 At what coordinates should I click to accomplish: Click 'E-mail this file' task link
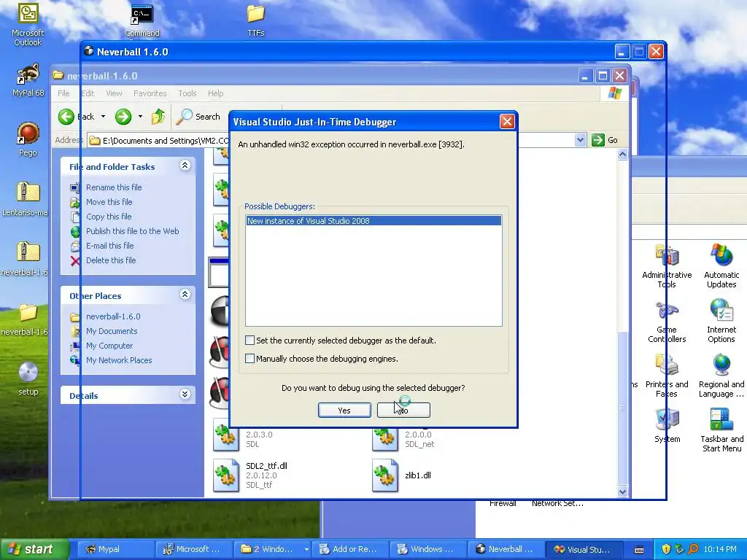(x=109, y=246)
